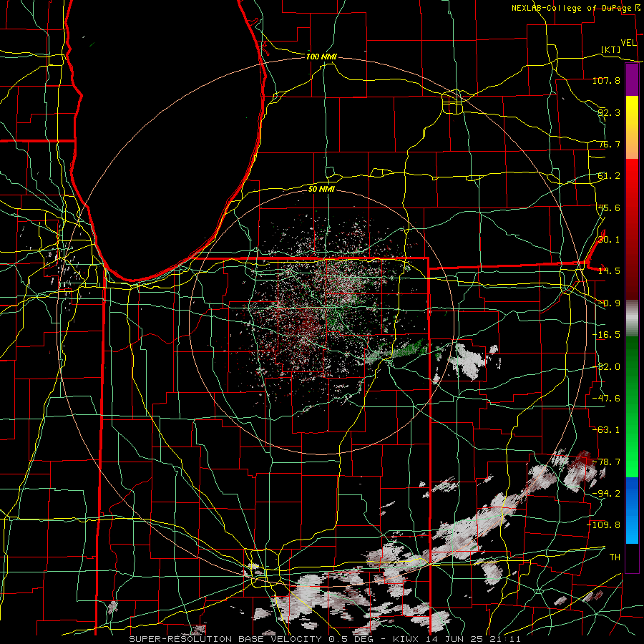The width and height of the screenshot is (644, 644).
Task: Click the 30.1 value on velocity scale
Action: tap(609, 240)
